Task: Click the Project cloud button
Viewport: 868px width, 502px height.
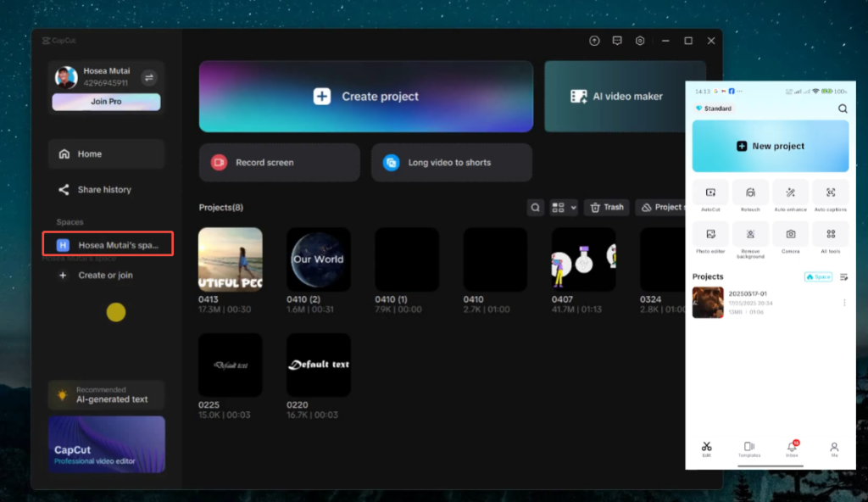Action: coord(661,208)
